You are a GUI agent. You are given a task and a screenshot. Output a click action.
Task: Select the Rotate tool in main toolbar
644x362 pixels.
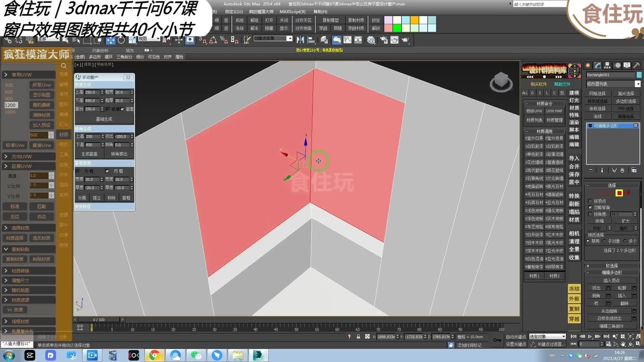pyautogui.click(x=121, y=40)
